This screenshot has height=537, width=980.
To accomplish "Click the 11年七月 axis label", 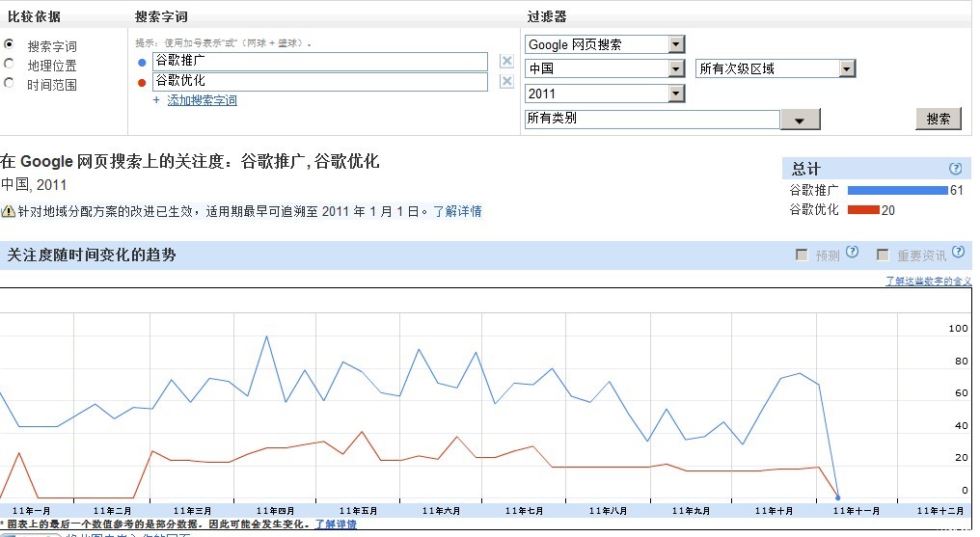I will click(524, 511).
